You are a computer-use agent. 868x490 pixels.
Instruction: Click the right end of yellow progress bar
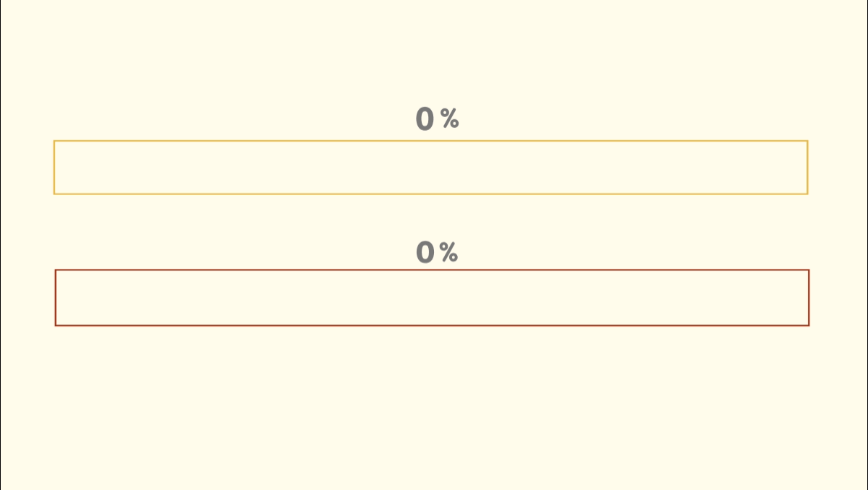802,168
